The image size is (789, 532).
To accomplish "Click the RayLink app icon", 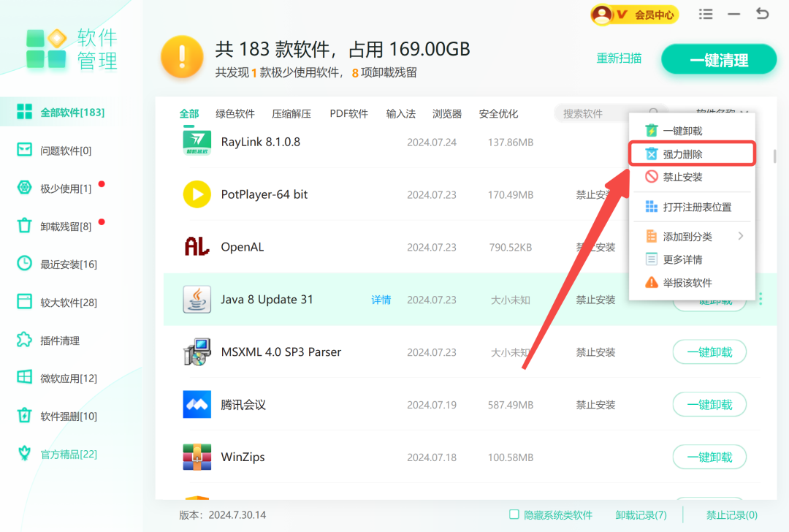I will point(197,142).
